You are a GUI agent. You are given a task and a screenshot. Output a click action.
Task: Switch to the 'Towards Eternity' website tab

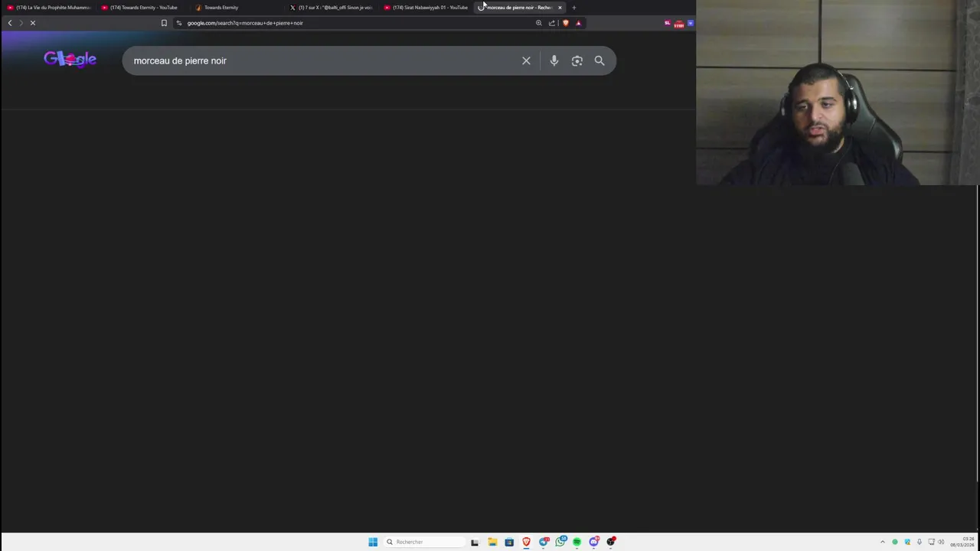237,8
